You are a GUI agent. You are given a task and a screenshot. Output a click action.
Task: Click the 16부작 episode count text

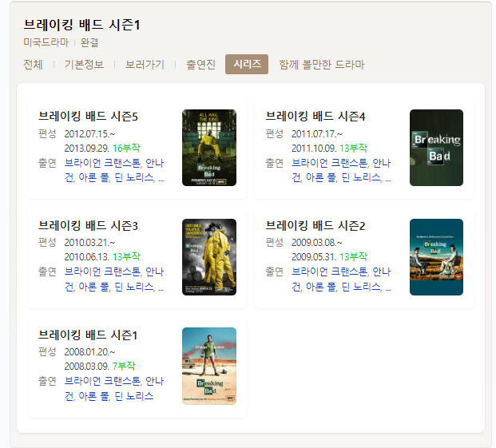tap(126, 148)
